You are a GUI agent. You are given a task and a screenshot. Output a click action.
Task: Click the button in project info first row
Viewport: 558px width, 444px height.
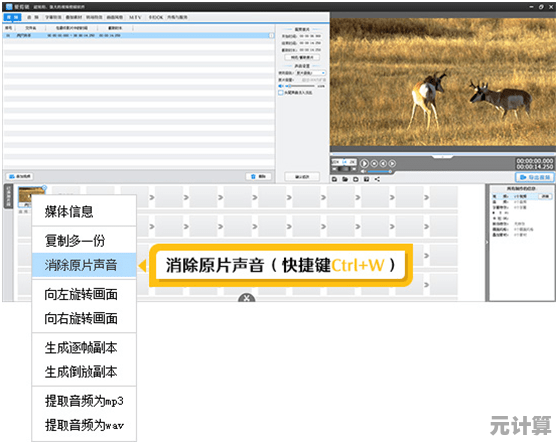[546, 196]
